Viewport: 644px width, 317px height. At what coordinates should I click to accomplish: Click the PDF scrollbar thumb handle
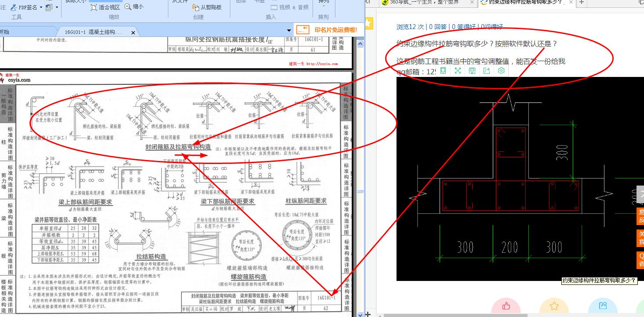click(360, 191)
